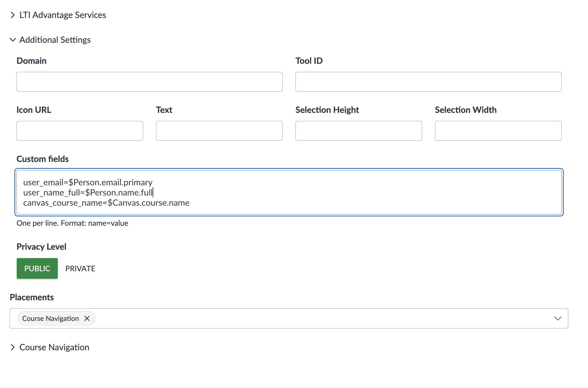Click inside the Domain input field
This screenshot has height=388, width=588.
point(149,81)
